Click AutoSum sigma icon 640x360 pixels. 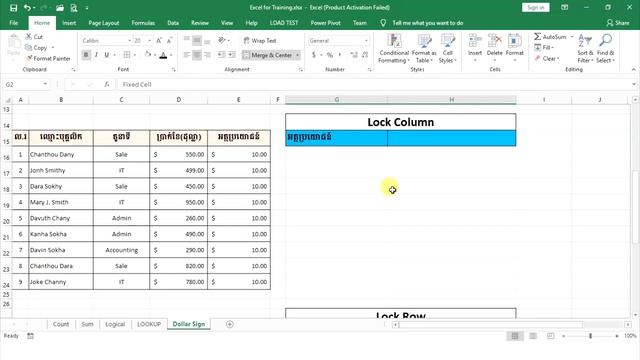point(538,37)
